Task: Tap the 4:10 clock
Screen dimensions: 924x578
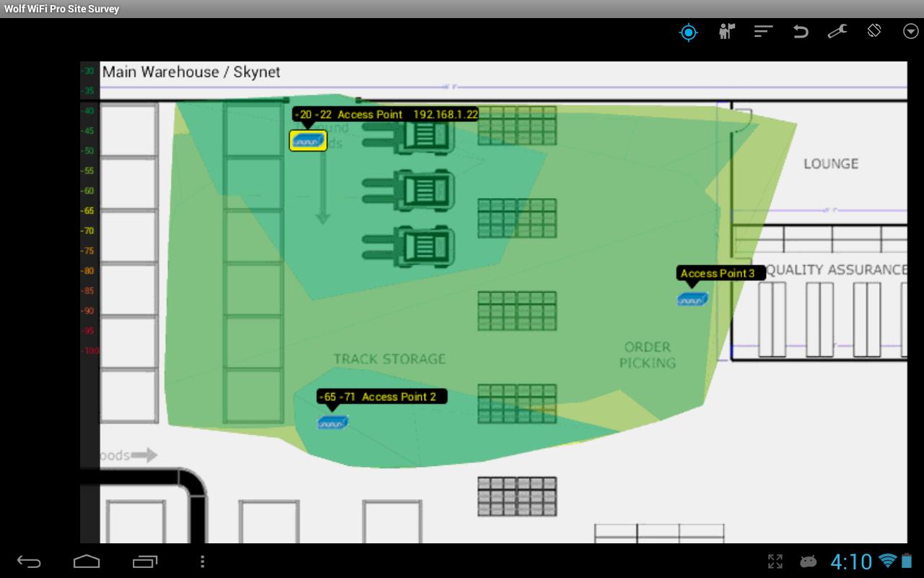Action: [852, 561]
